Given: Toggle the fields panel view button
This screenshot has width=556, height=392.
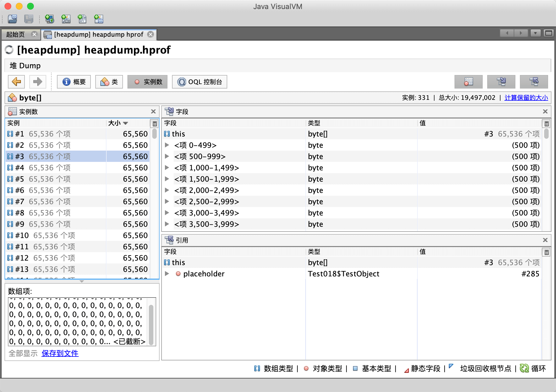Looking at the screenshot, I should click(x=501, y=82).
